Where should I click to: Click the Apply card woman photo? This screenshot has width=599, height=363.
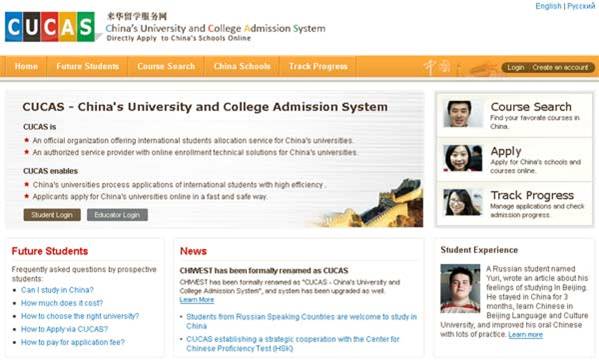(x=463, y=158)
